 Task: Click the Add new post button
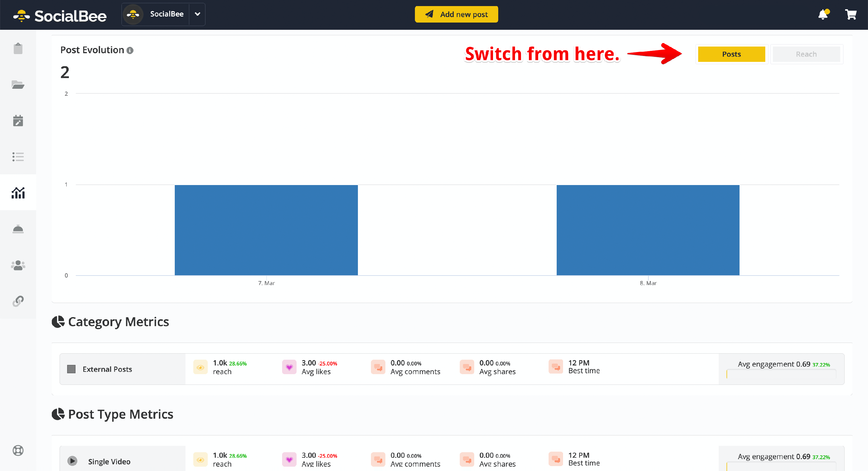click(456, 14)
